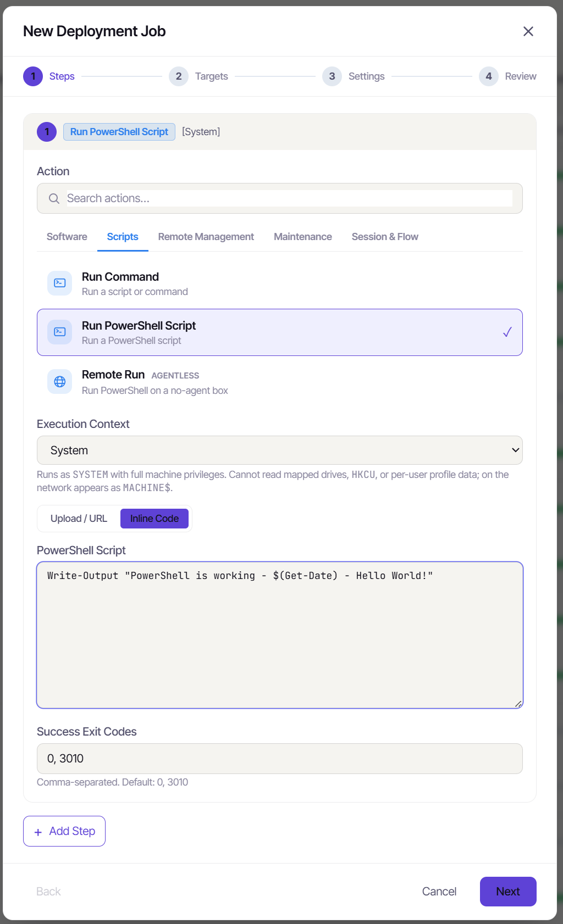Click the step 2 Targets wizard circle
Image resolution: width=563 pixels, height=924 pixels.
click(x=179, y=76)
